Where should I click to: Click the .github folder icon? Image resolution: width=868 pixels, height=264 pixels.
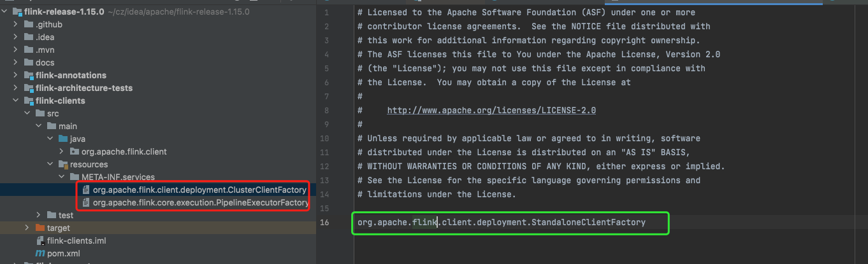click(x=29, y=24)
